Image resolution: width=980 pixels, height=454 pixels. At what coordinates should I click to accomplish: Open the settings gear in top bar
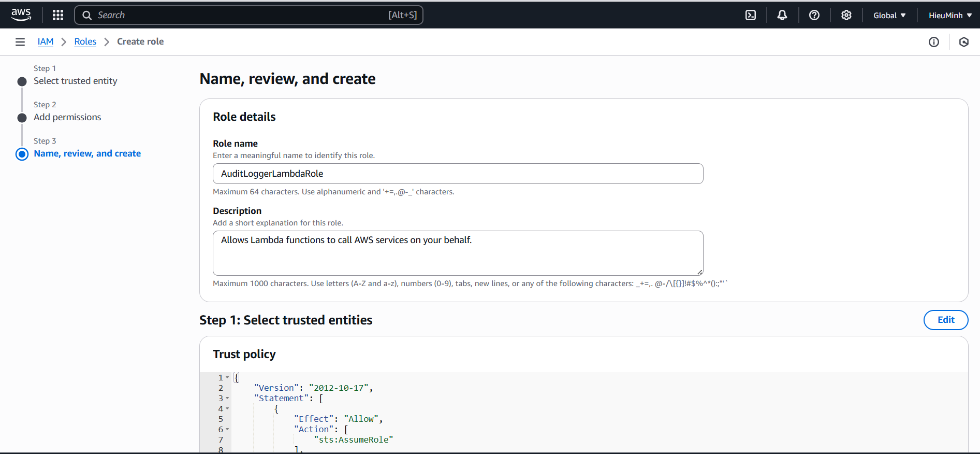tap(846, 15)
